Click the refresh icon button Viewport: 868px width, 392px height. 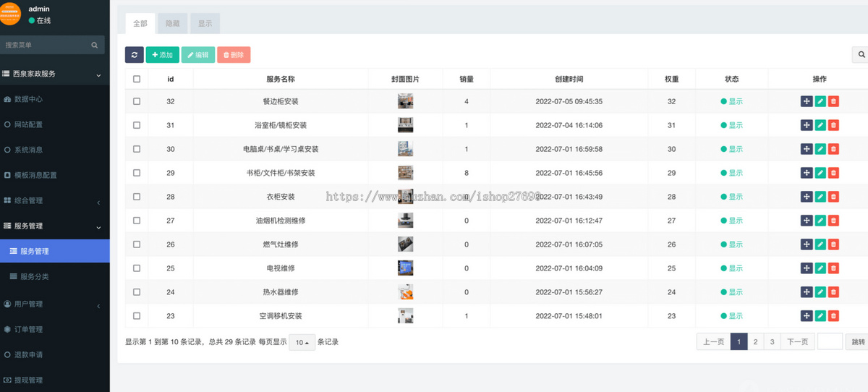135,55
